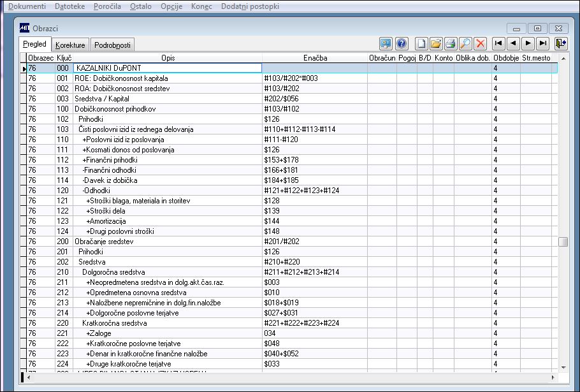
Task: Go to the previous record arrow
Action: [x=513, y=43]
